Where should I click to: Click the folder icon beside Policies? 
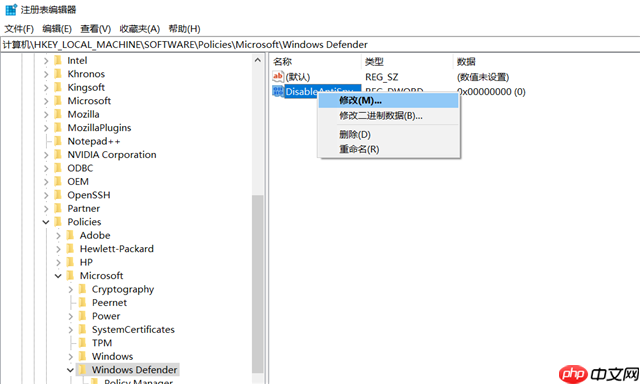coord(58,222)
